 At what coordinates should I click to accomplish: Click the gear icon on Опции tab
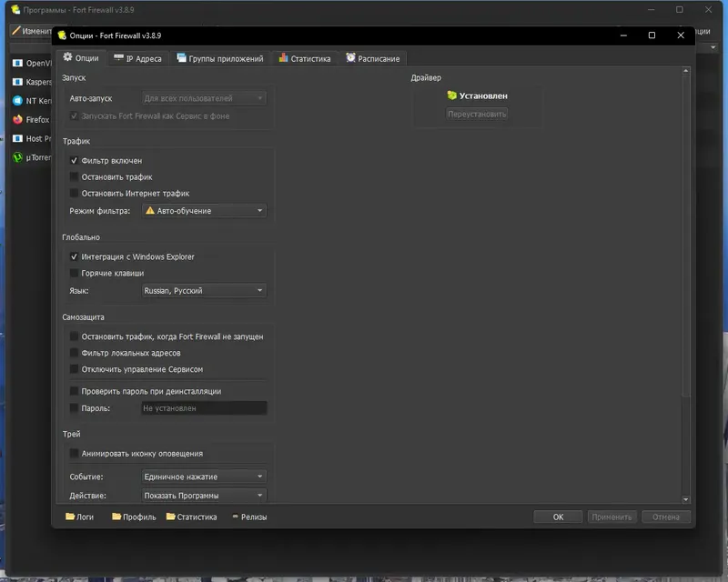tap(67, 57)
